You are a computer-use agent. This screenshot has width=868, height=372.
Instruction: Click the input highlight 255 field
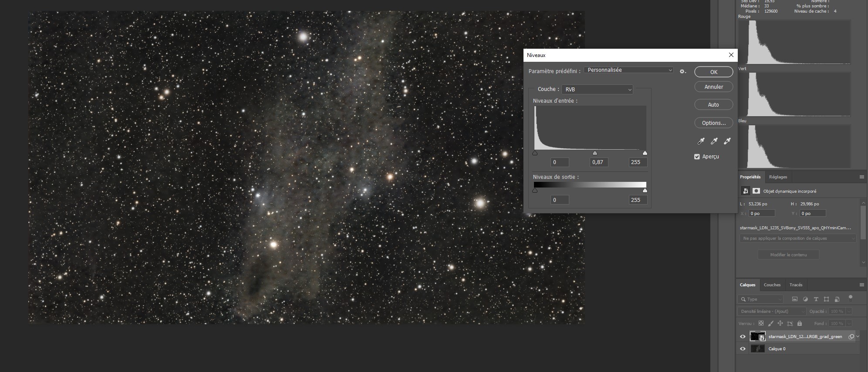pyautogui.click(x=638, y=162)
